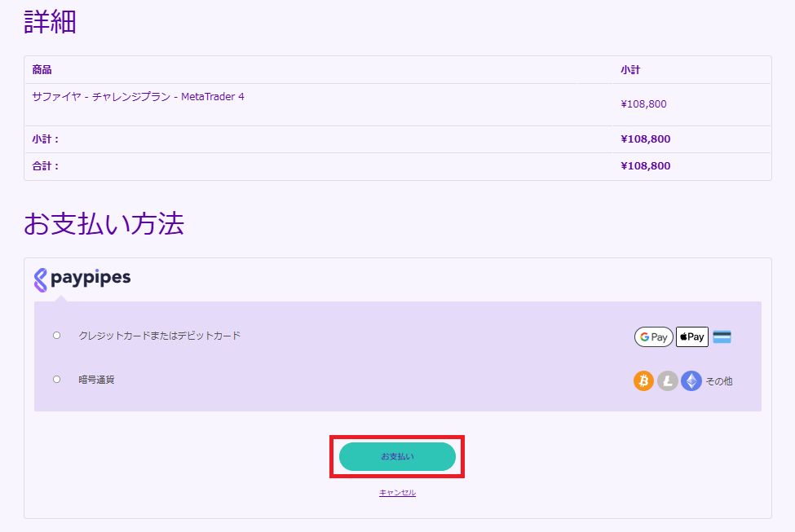Click the Google Pay icon
The height and width of the screenshot is (532, 795).
654,337
